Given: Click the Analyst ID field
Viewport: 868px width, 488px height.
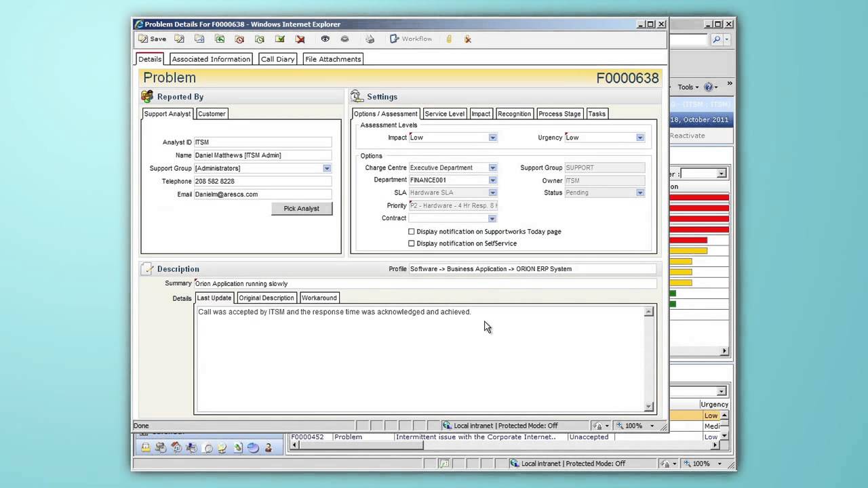Looking at the screenshot, I should coord(263,142).
